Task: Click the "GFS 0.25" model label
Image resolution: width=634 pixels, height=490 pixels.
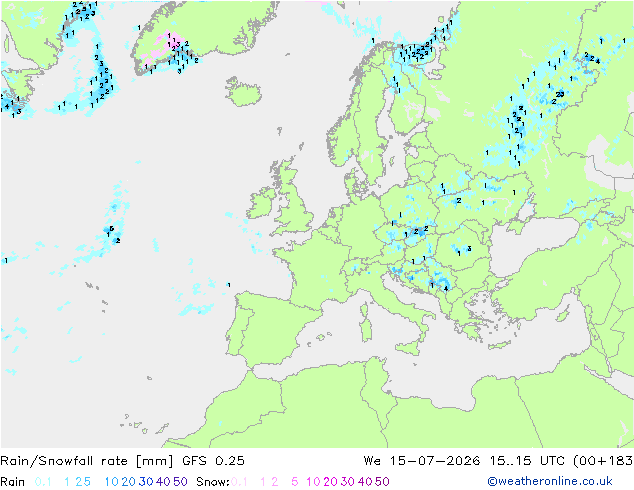Action: (213, 461)
